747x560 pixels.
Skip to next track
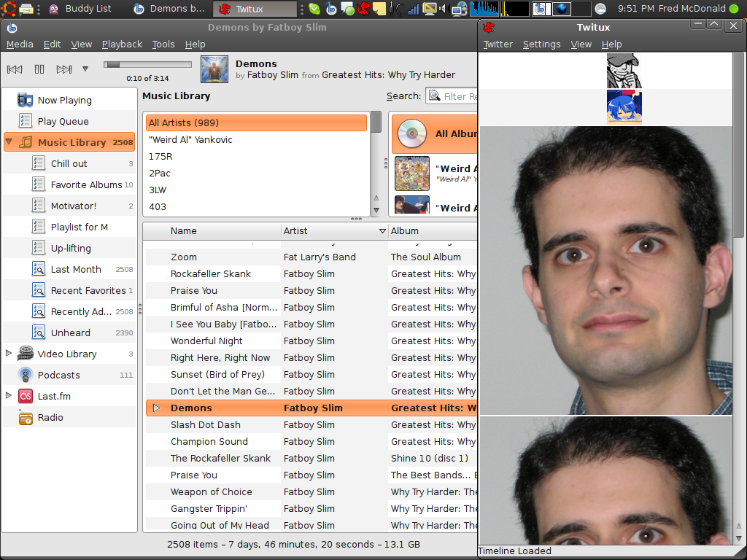coord(64,69)
